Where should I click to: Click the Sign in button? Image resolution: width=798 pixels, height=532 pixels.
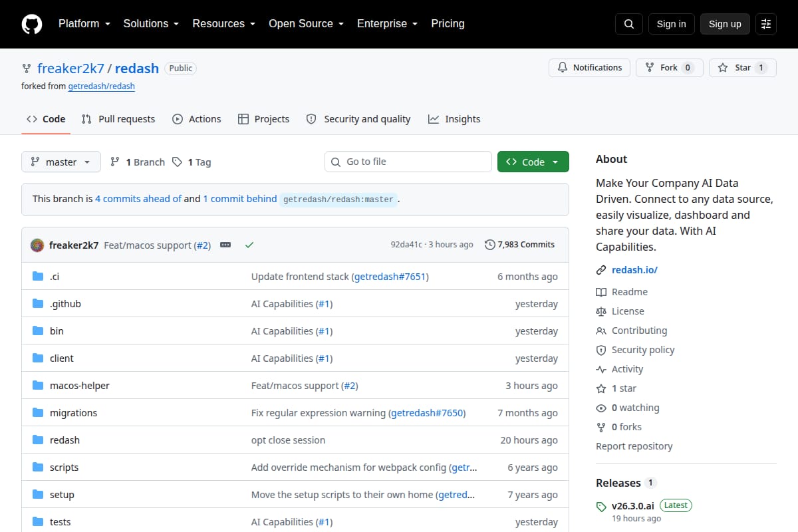point(671,24)
